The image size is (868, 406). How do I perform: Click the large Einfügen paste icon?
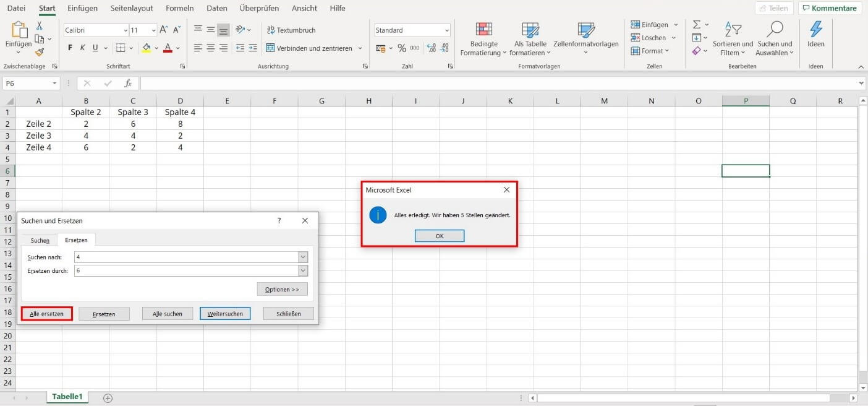pos(19,30)
